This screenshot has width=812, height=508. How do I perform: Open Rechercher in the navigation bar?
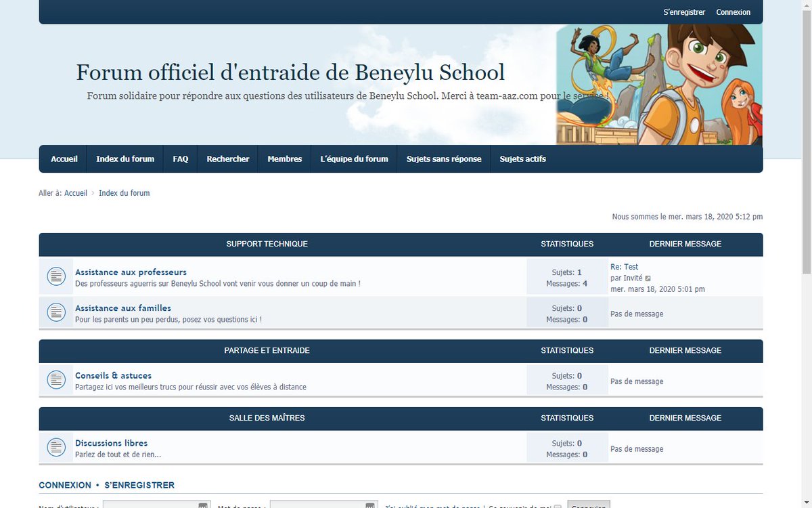[x=228, y=159]
